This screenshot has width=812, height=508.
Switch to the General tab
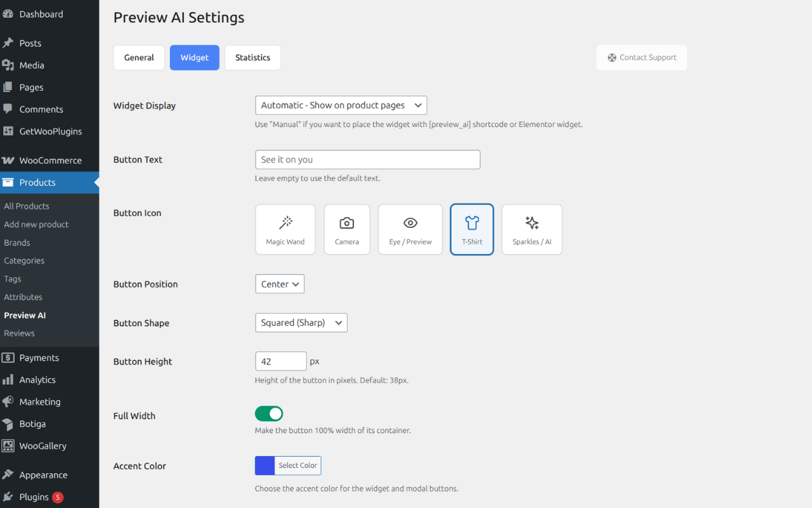click(x=139, y=58)
